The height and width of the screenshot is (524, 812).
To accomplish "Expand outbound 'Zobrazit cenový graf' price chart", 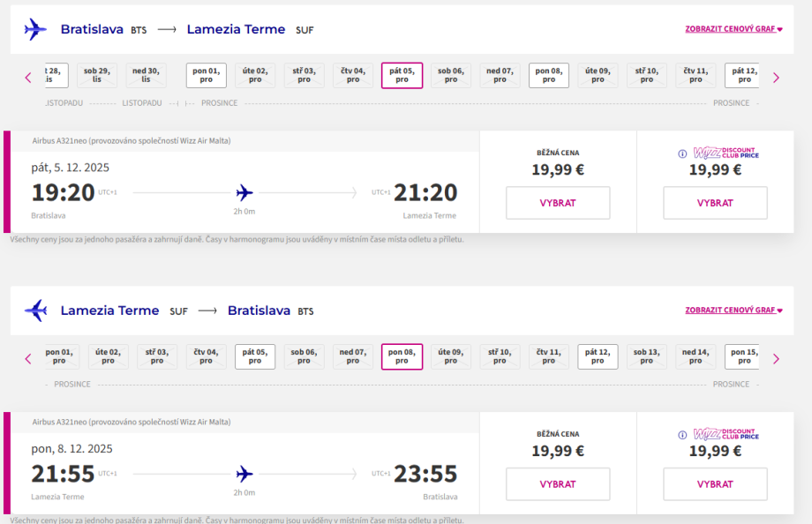I will [733, 29].
